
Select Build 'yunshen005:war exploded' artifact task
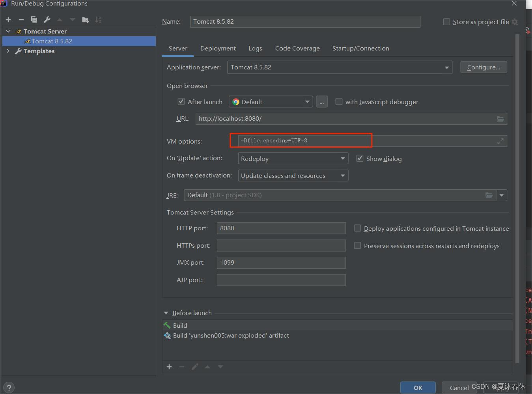coord(337,336)
